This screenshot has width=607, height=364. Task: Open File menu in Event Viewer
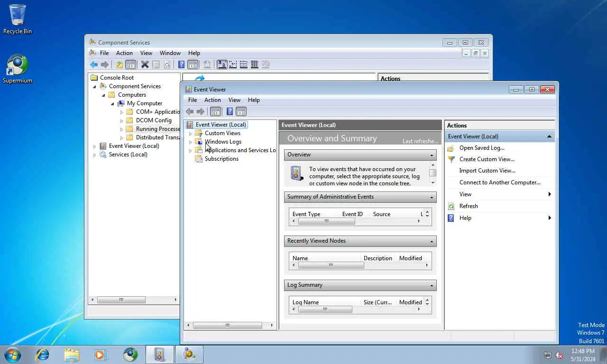point(193,100)
